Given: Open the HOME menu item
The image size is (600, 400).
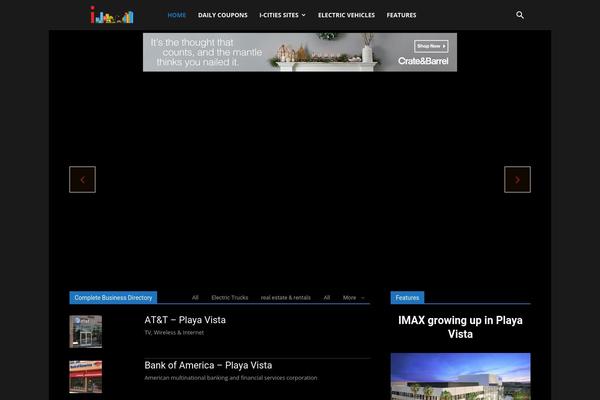Looking at the screenshot, I should click(177, 15).
